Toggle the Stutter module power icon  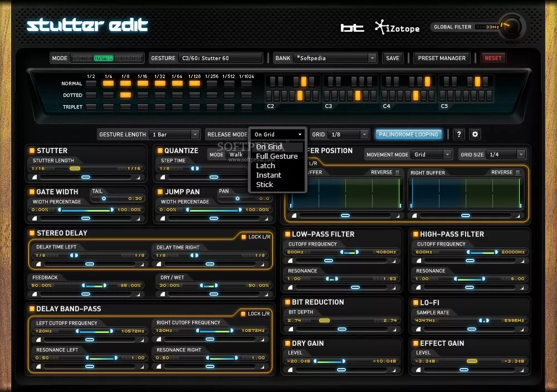pos(32,150)
